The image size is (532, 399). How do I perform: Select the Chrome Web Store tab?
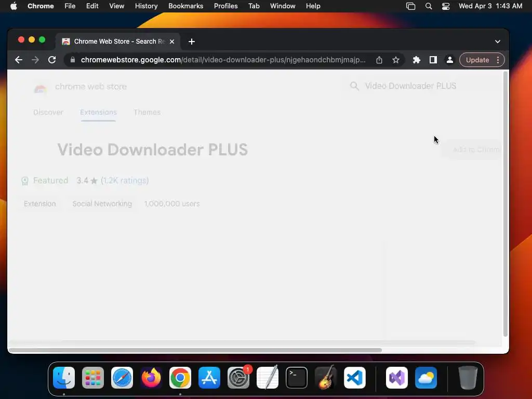tap(118, 42)
